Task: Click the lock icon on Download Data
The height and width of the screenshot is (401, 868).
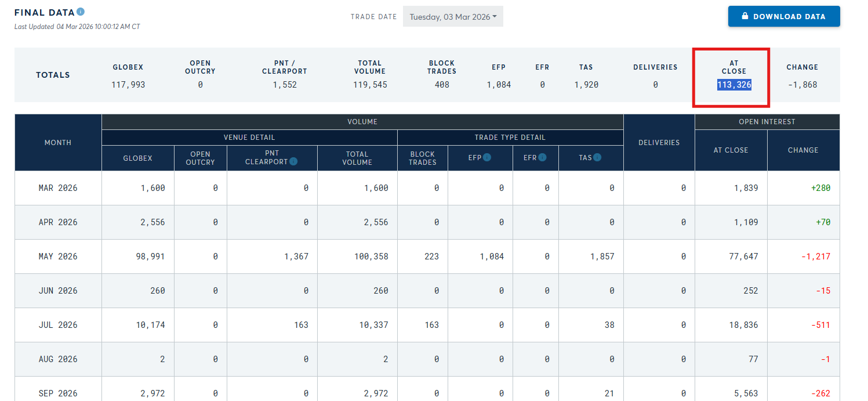Action: [x=745, y=16]
